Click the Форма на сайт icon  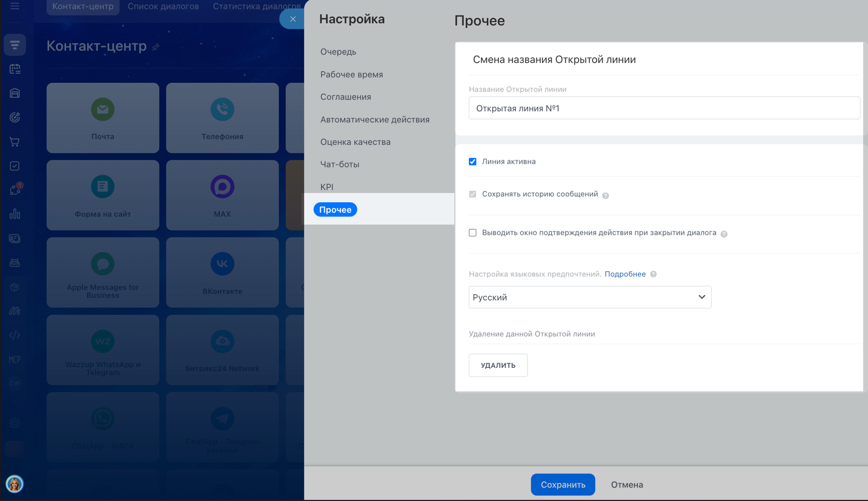point(103,187)
